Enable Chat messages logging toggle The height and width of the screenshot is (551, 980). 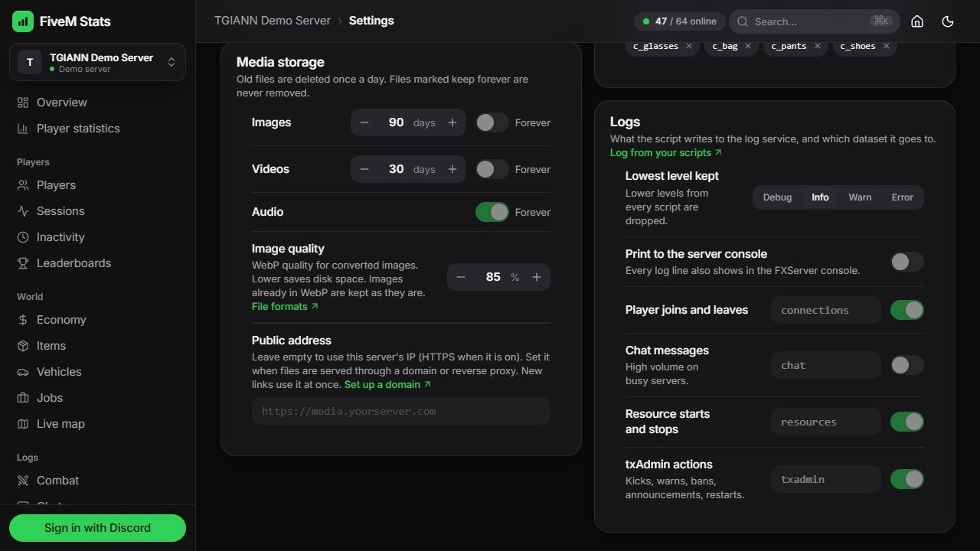click(907, 365)
